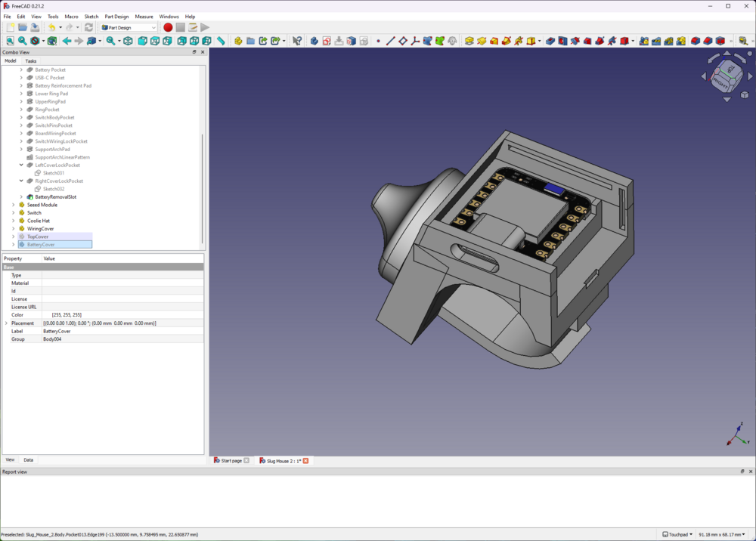
Task: Click the Measure distance ruler icon
Action: point(221,41)
